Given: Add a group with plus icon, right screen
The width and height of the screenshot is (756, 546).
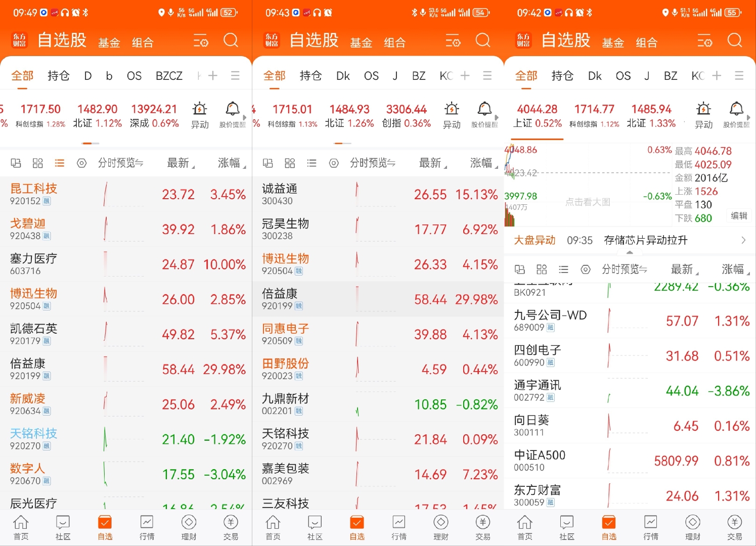Looking at the screenshot, I should (717, 76).
